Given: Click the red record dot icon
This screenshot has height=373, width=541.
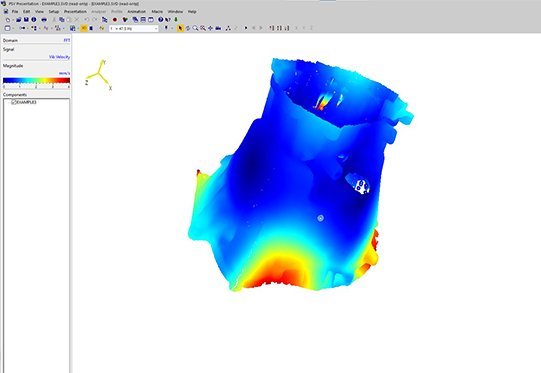Looking at the screenshot, I should (115, 20).
